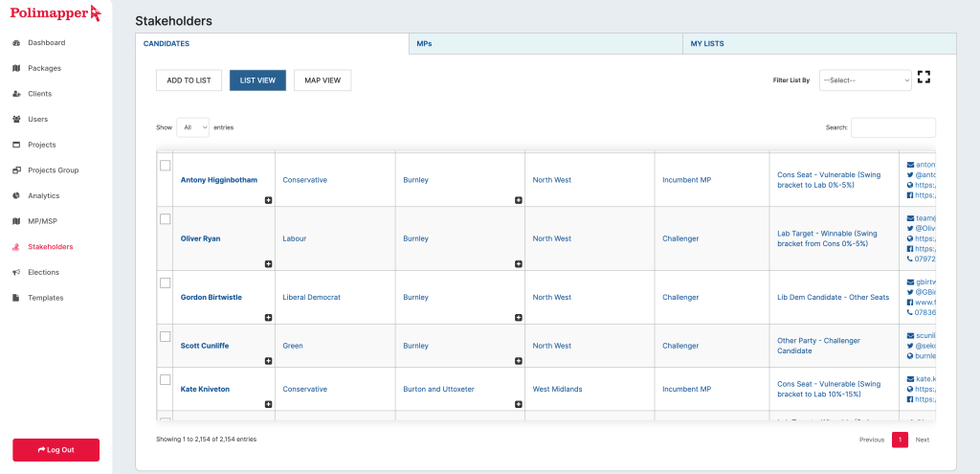Click the Elections megaphone icon

tap(16, 272)
